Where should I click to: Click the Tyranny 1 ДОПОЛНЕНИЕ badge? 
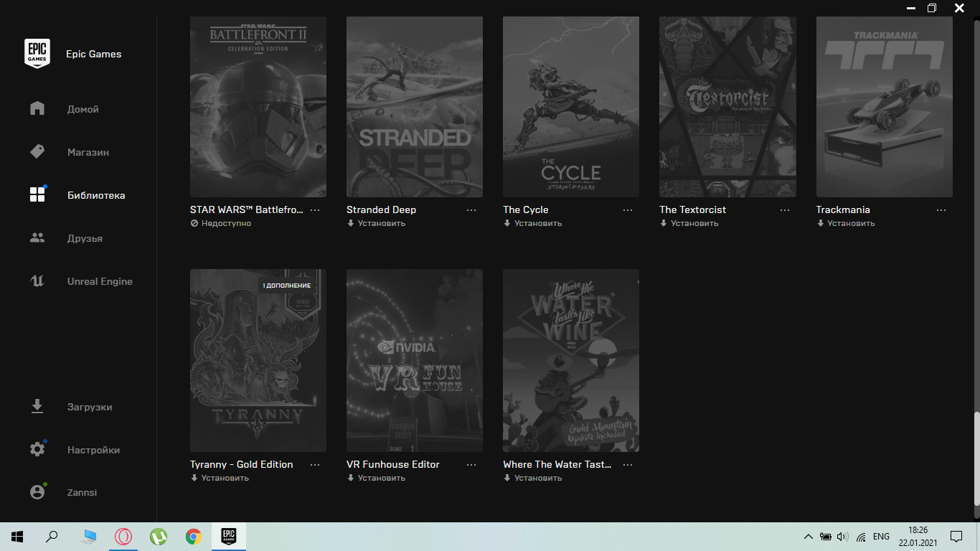286,286
